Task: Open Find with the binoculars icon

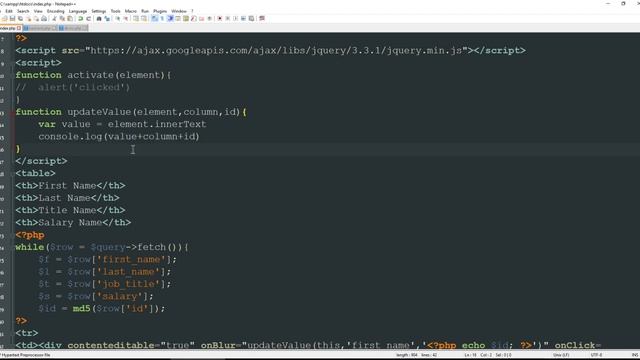Action: (98, 18)
